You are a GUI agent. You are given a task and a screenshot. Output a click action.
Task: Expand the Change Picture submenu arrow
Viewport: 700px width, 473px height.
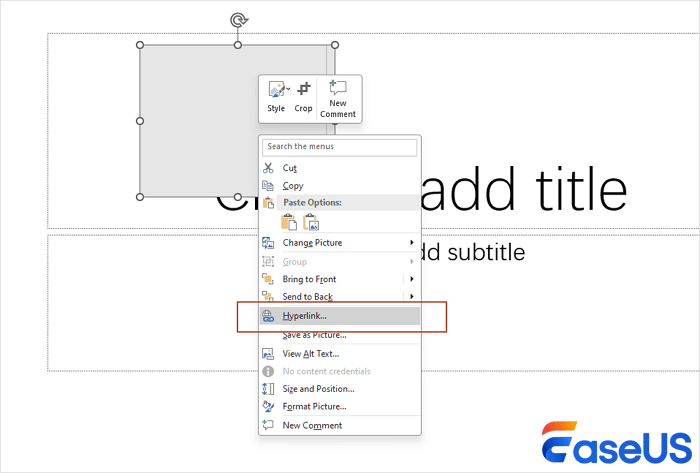tap(412, 242)
